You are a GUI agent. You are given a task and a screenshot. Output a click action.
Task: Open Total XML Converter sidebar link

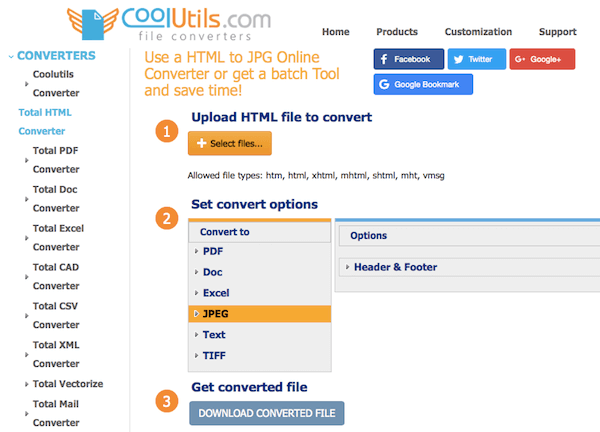(56, 354)
